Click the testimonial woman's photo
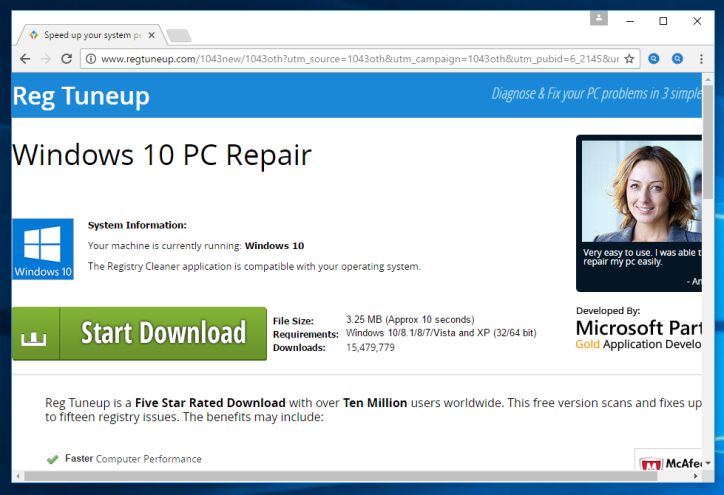 641,191
